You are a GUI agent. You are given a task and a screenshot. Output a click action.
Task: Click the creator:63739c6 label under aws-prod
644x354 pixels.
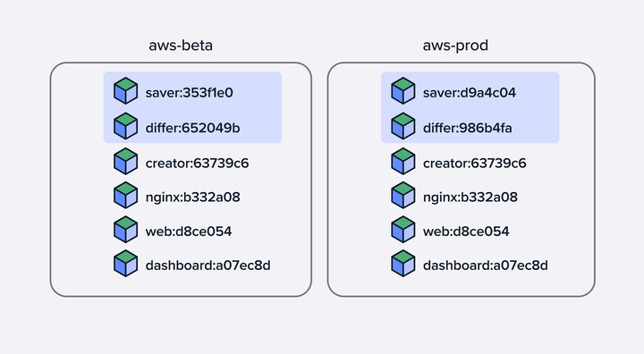[x=475, y=164]
